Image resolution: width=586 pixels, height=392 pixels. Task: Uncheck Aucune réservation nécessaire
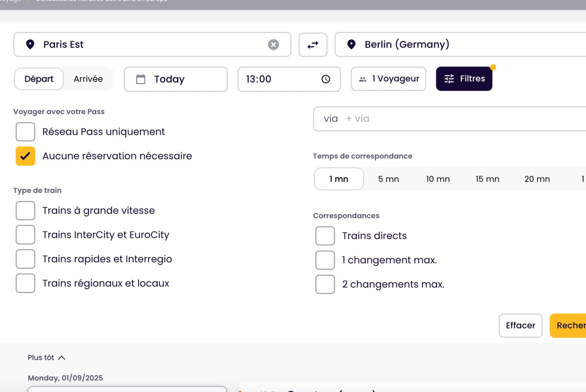click(x=25, y=156)
